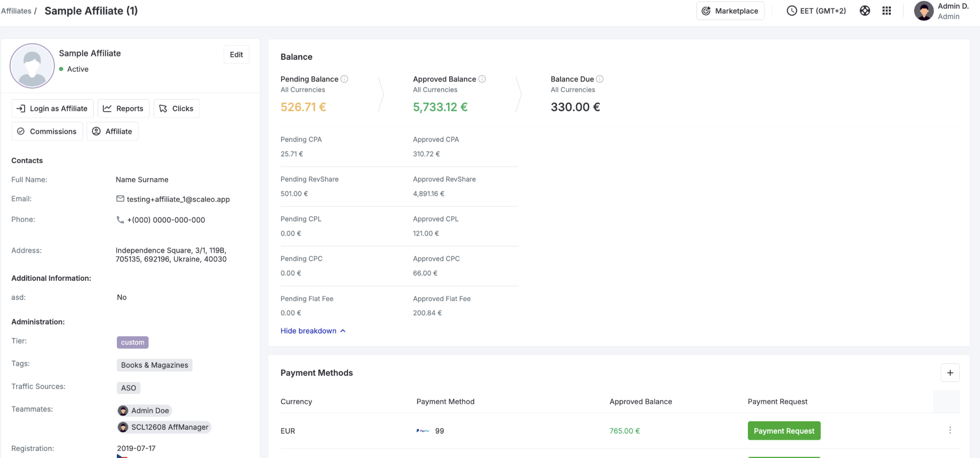Open Admin D. user profile menu
The image size is (980, 458).
point(941,11)
